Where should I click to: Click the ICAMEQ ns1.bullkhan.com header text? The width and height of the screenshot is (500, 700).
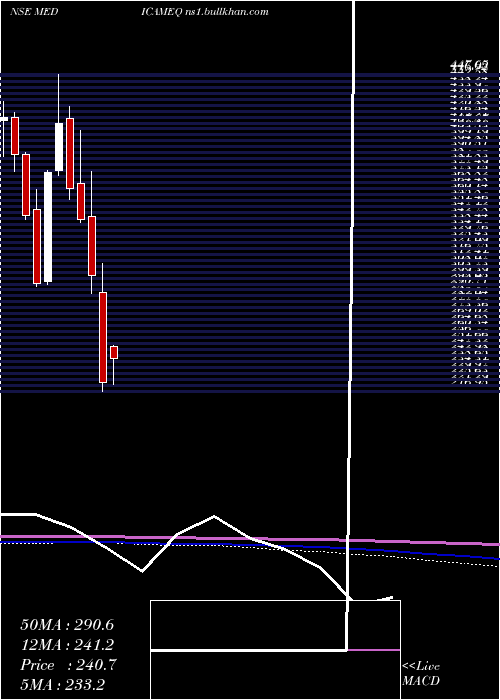point(205,12)
